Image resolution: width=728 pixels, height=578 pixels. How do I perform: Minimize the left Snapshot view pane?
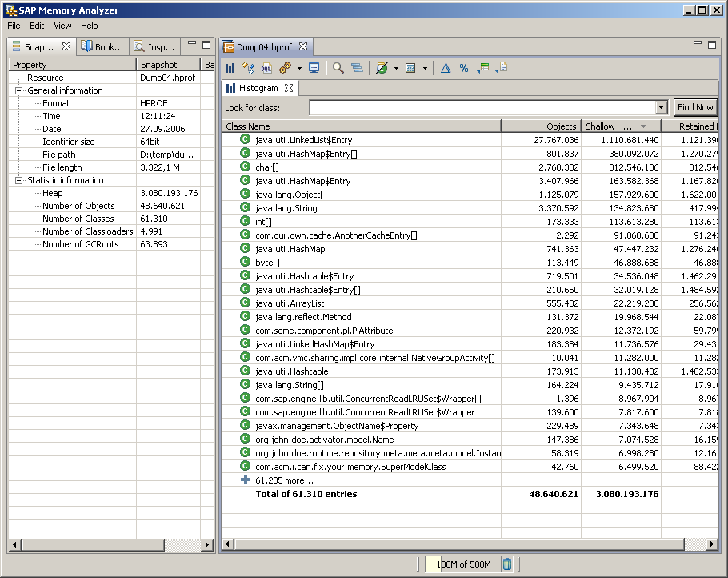pos(192,44)
